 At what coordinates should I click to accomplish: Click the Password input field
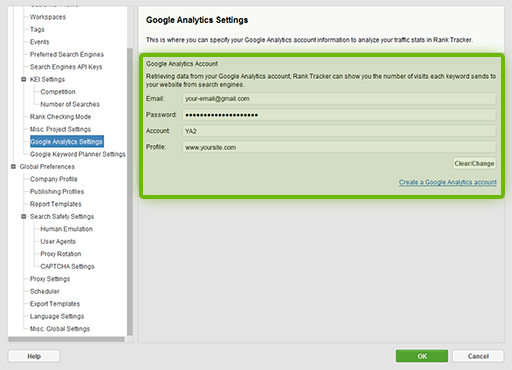[339, 115]
